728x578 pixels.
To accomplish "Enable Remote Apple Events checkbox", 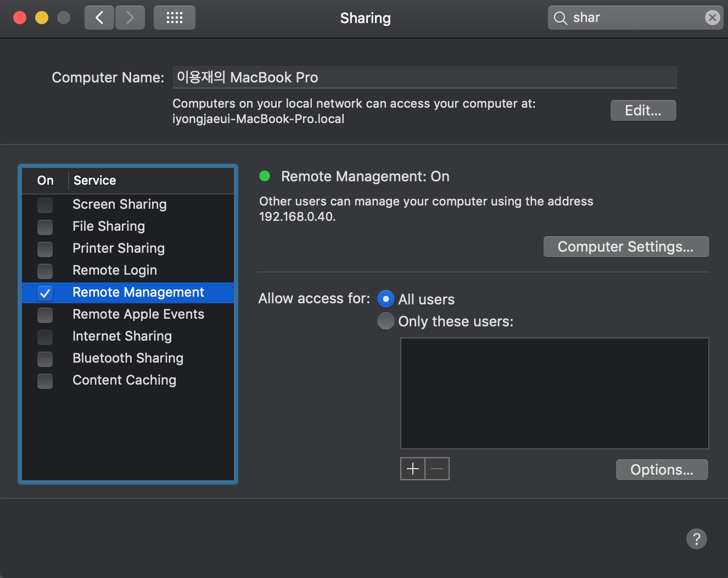I will (x=45, y=315).
